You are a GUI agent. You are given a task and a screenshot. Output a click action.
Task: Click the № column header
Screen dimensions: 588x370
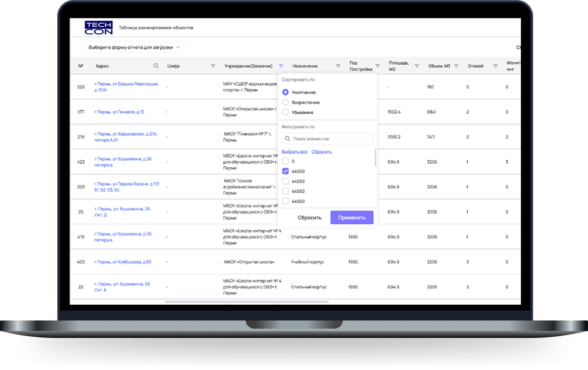click(x=80, y=66)
